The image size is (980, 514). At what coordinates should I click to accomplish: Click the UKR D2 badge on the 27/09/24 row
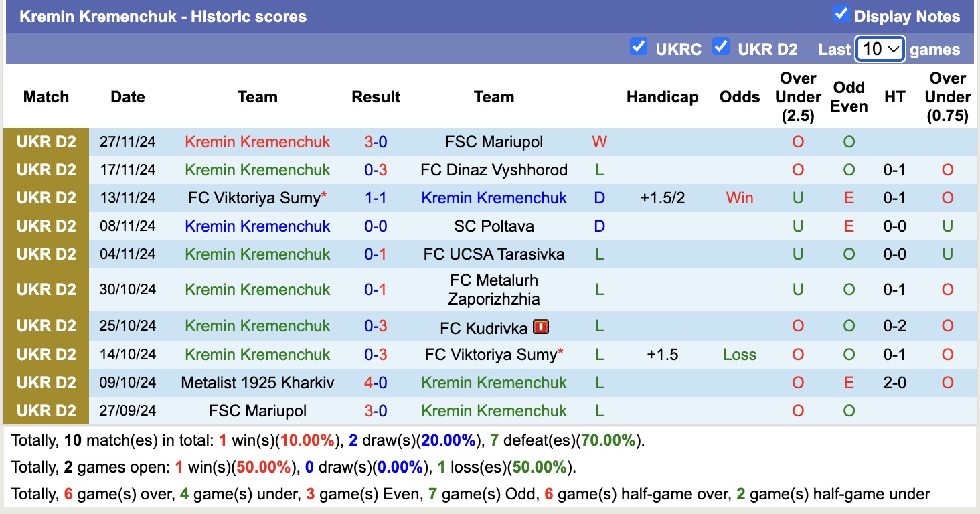pyautogui.click(x=46, y=411)
